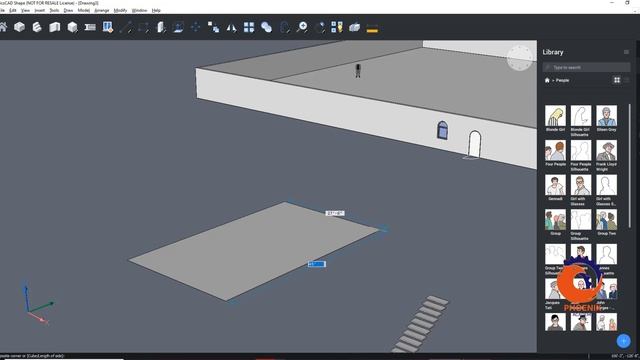640x360 pixels.
Task: Select the Copy objects tool
Action: tap(213, 27)
